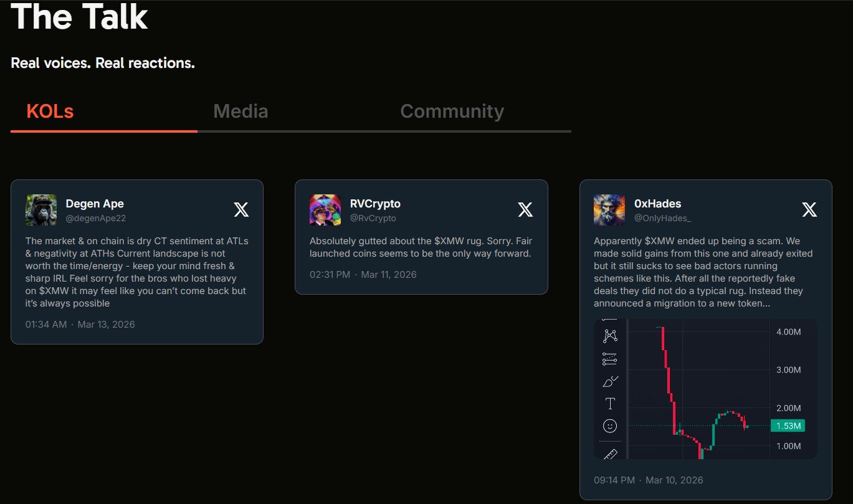Open the @degenApe22 profile handle
Screen dimensions: 853x504
[96, 218]
